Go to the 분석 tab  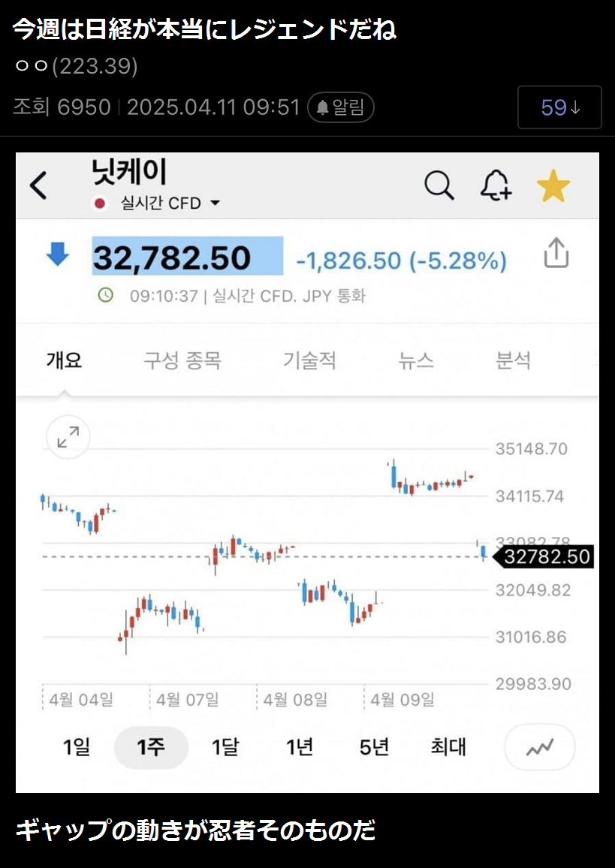click(x=514, y=360)
